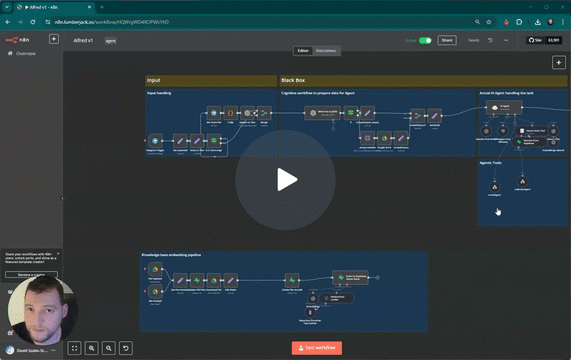
Task: Select the AI Agent node
Action: (x=504, y=107)
